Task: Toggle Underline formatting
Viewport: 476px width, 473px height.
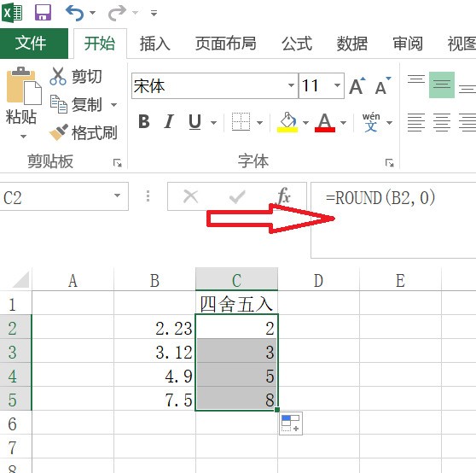Action: (194, 122)
